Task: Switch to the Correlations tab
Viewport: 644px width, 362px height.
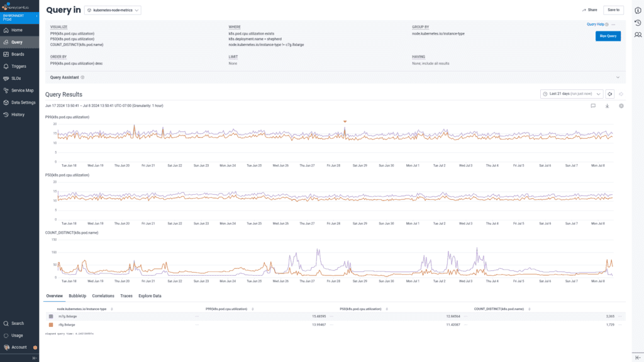Action: click(103, 295)
